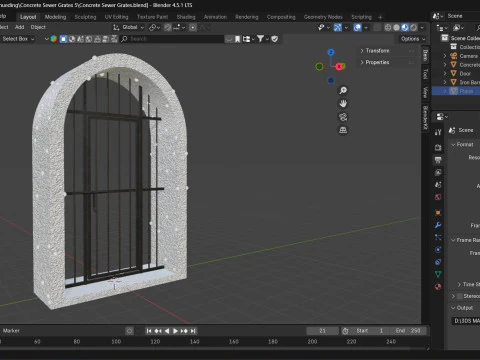
Task: Play the animation forward
Action: (x=175, y=331)
